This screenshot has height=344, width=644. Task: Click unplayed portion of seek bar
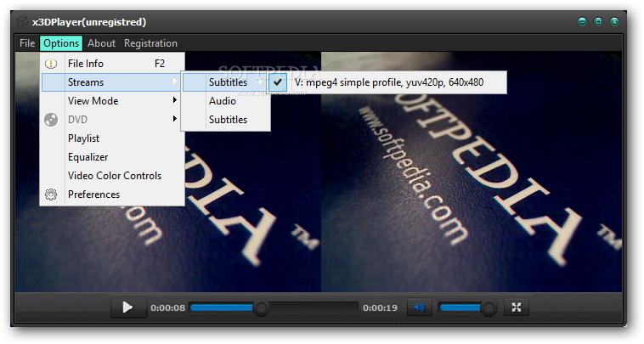tap(314, 307)
